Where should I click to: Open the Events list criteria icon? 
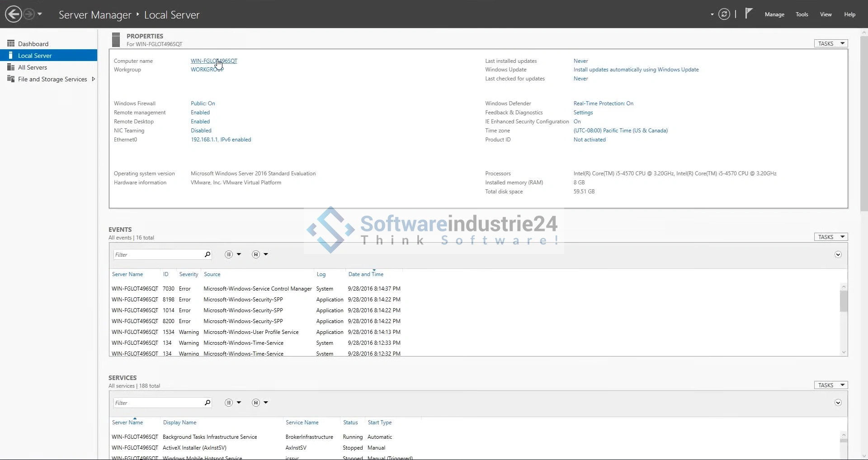coord(229,254)
